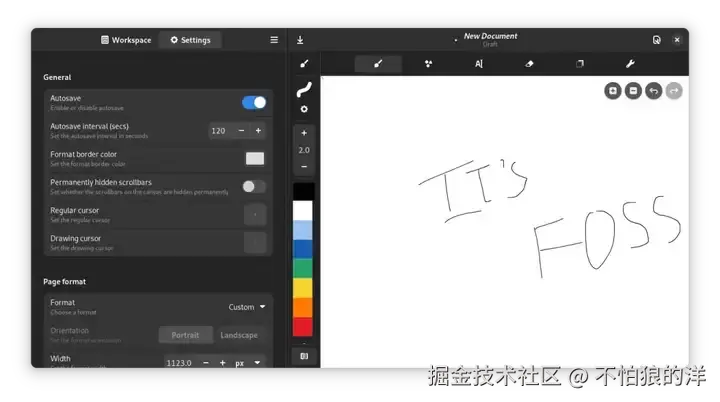Image resolution: width=720 pixels, height=402 pixels.
Task: Toggle Permanently hidden scrollbars switch
Action: pyautogui.click(x=254, y=187)
